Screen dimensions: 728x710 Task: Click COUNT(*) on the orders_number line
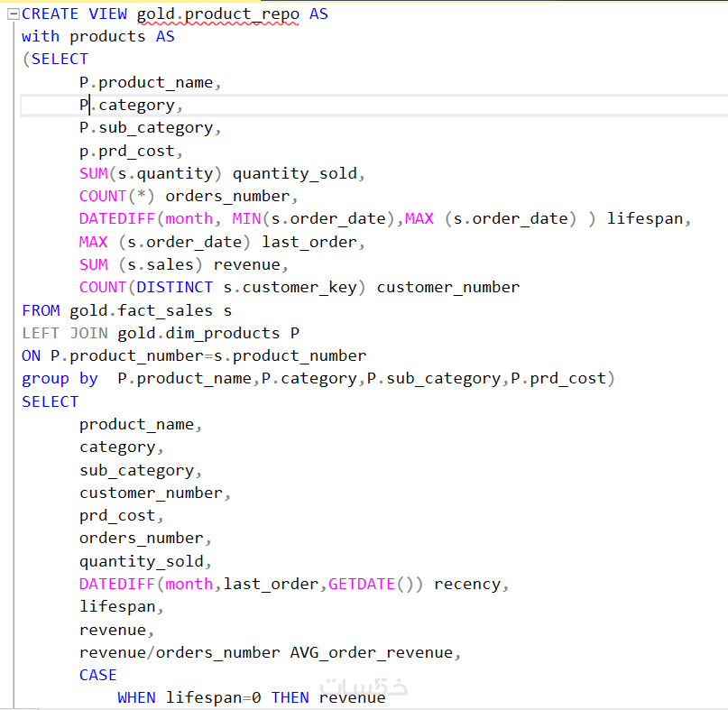[x=116, y=197]
